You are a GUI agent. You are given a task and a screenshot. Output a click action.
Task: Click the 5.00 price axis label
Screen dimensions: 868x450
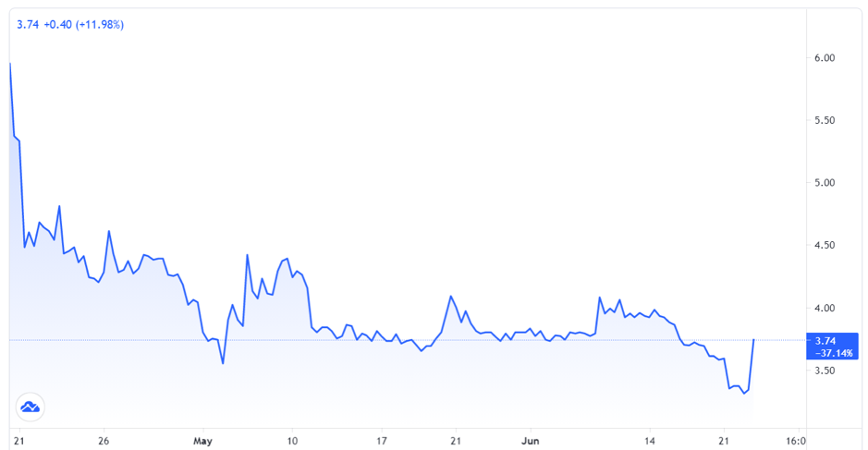(825, 183)
